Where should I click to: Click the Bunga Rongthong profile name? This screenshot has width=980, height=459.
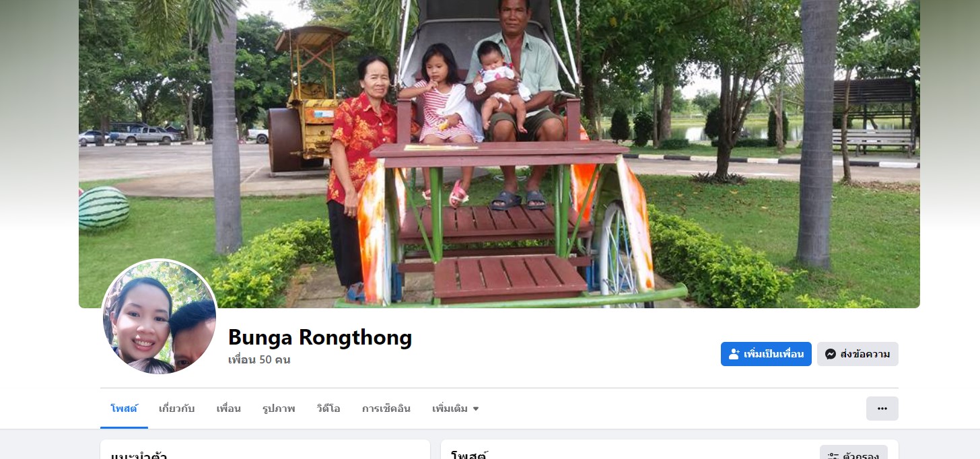click(320, 337)
